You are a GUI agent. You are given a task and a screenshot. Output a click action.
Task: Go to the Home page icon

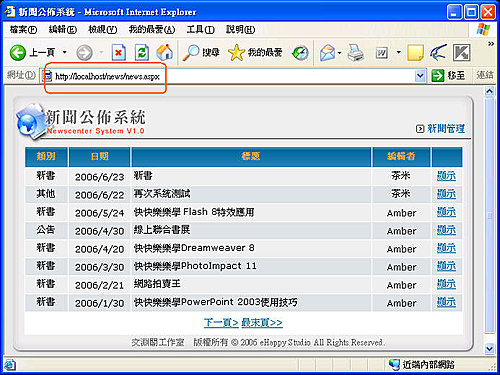coord(165,52)
